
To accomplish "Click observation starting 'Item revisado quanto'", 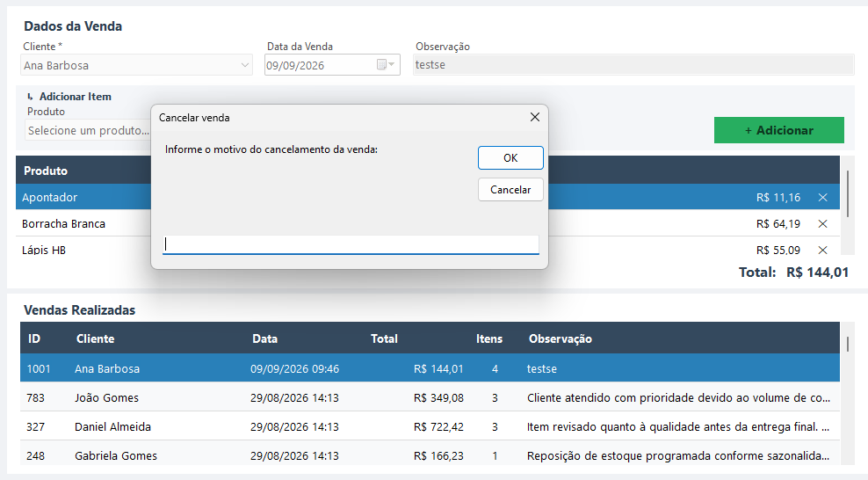I will click(678, 427).
